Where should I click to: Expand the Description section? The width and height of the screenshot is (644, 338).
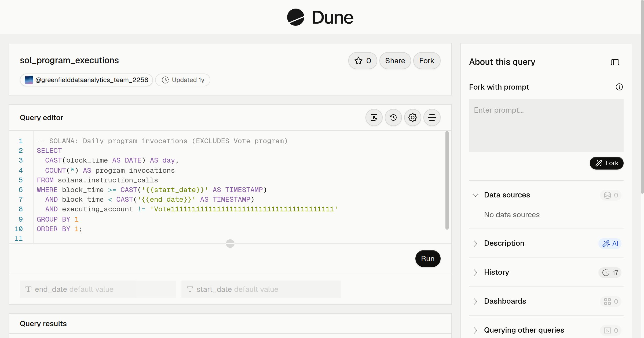475,243
